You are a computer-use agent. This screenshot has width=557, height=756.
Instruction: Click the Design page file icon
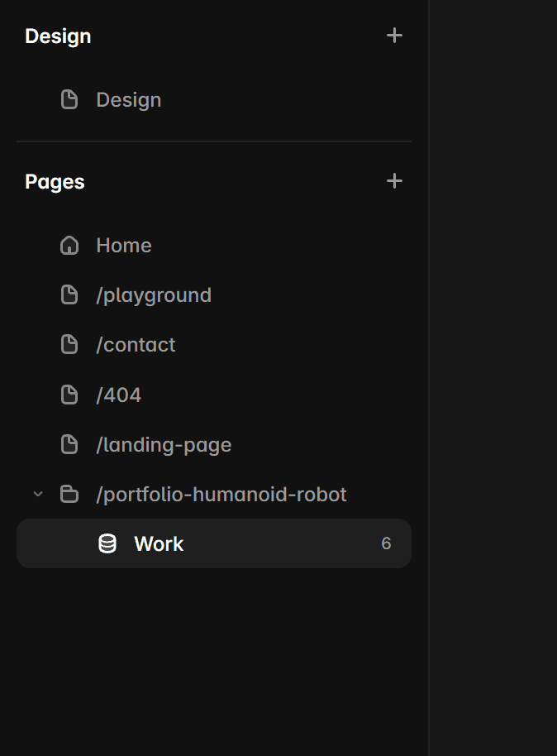[69, 99]
